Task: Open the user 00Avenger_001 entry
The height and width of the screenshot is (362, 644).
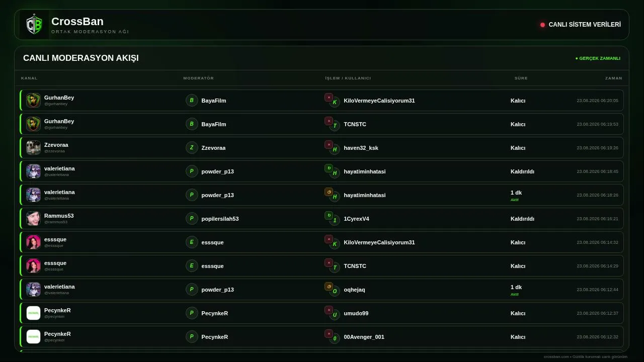Action: click(364, 337)
